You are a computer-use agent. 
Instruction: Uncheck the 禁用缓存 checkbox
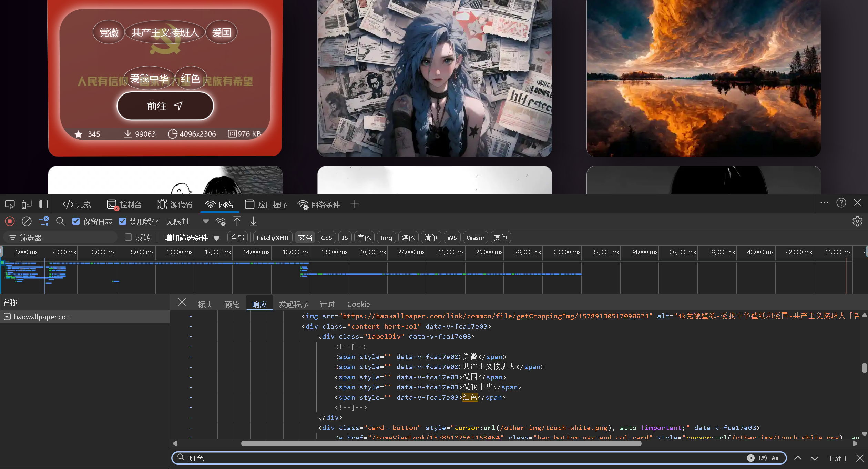point(122,221)
